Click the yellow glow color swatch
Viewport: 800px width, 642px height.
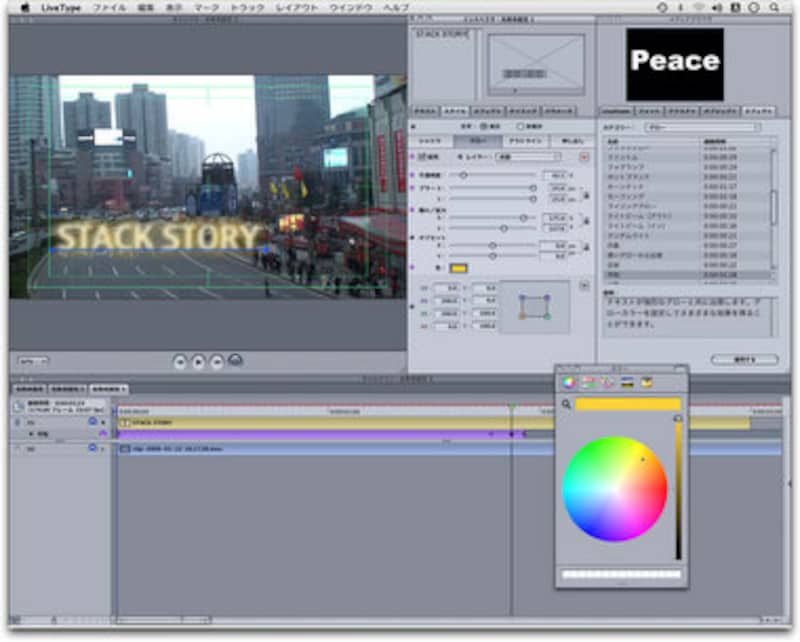(x=459, y=268)
